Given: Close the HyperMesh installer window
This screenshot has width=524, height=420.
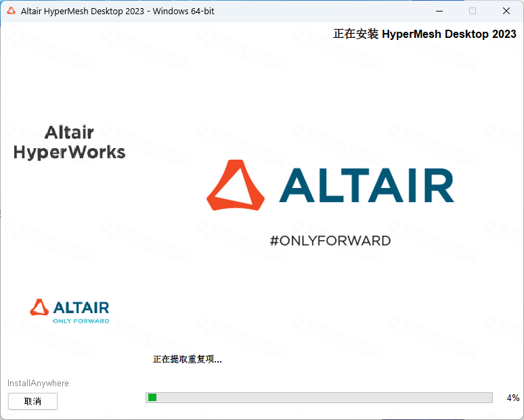Looking at the screenshot, I should point(505,11).
